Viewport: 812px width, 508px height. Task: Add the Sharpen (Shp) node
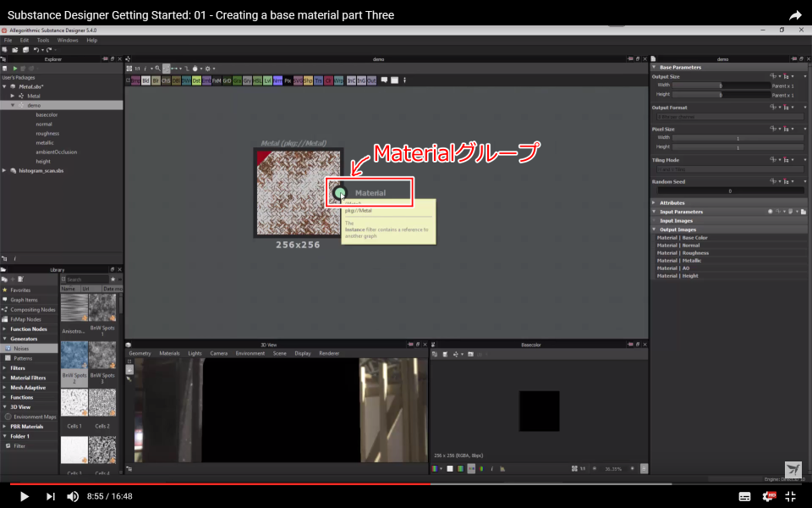coord(308,80)
